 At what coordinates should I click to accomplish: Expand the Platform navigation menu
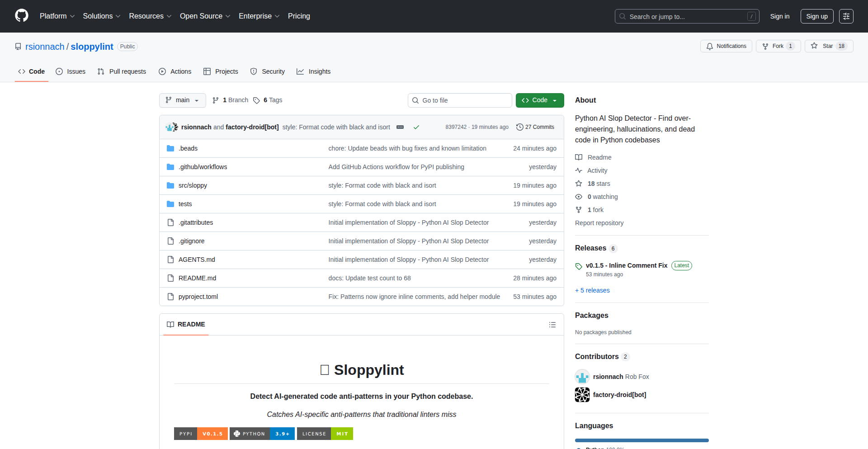[57, 16]
